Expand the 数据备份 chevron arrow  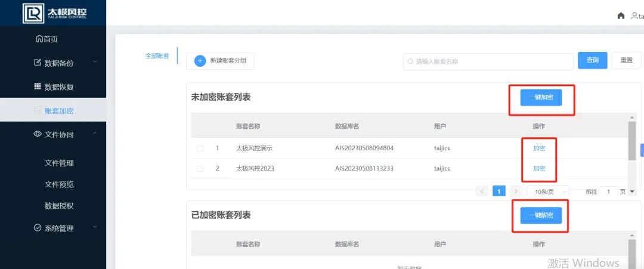tap(95, 62)
